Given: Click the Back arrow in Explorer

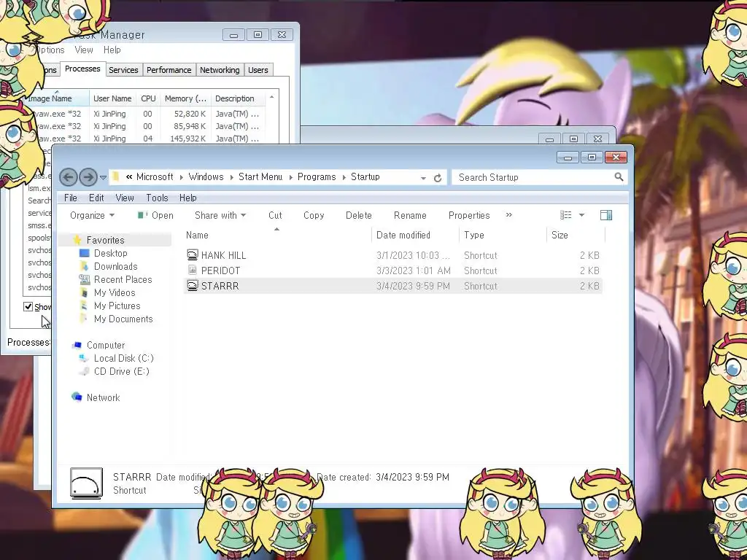Looking at the screenshot, I should coord(68,177).
